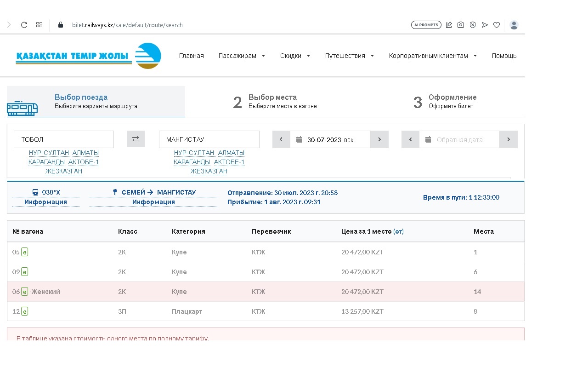This screenshot has width=588, height=368.
Task: Choose АЛМАТЫ shortcut under departure field
Action: [85, 153]
